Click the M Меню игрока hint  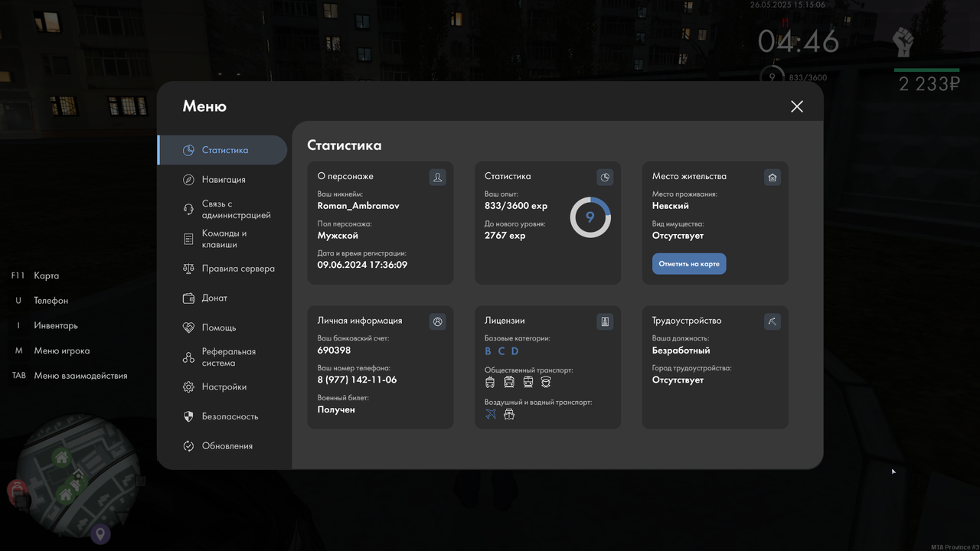click(x=52, y=350)
